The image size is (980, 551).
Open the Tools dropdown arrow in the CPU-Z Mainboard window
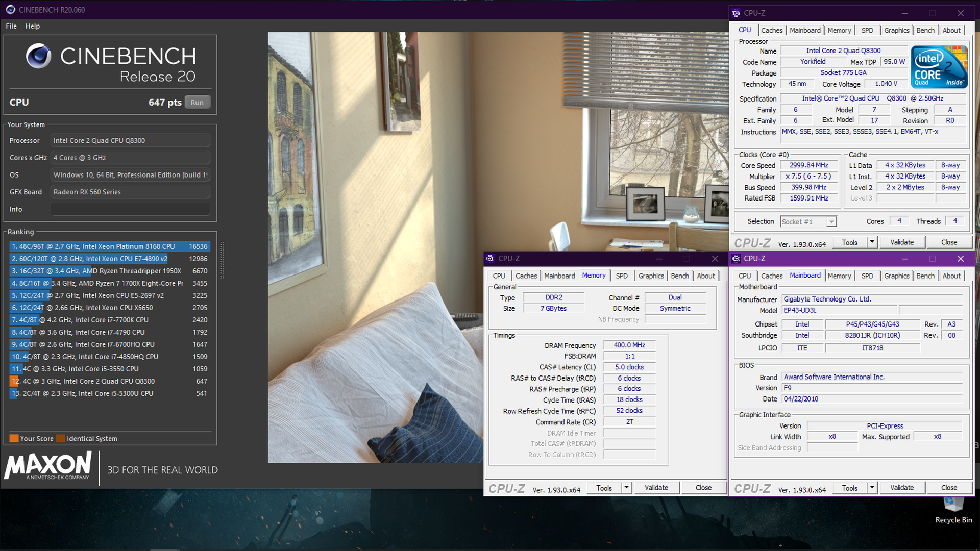(x=872, y=488)
